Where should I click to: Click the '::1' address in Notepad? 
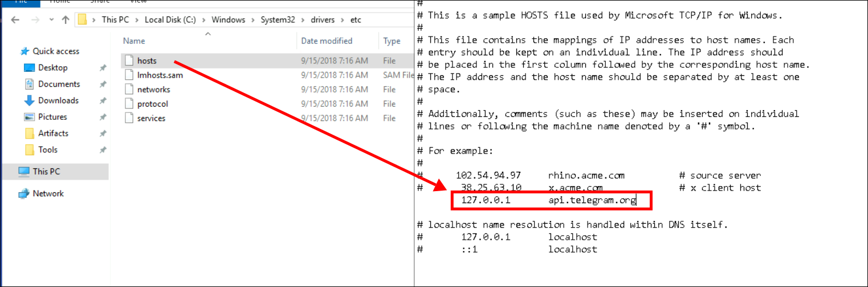pyautogui.click(x=469, y=249)
